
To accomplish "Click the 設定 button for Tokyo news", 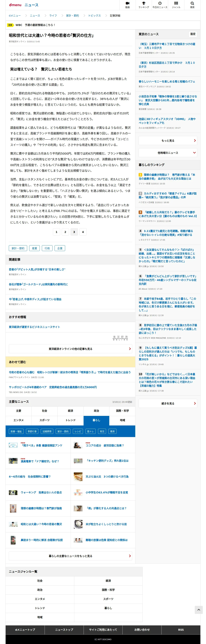I will pos(193,34).
